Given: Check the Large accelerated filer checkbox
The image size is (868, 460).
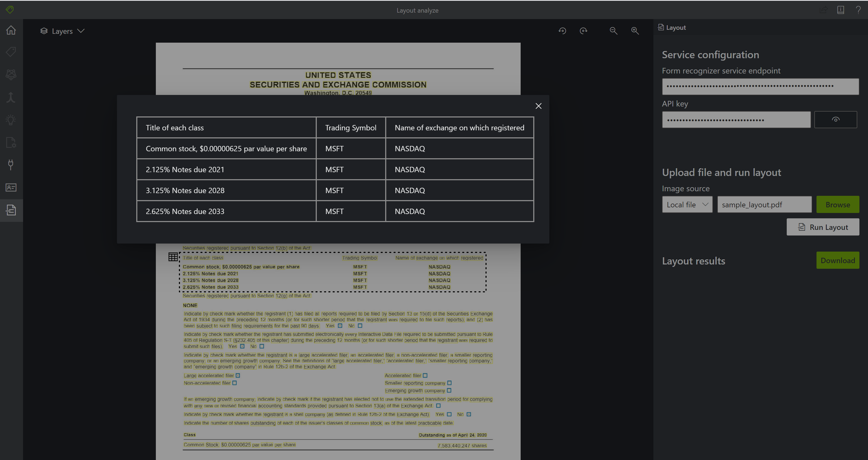Looking at the screenshot, I should 238,376.
